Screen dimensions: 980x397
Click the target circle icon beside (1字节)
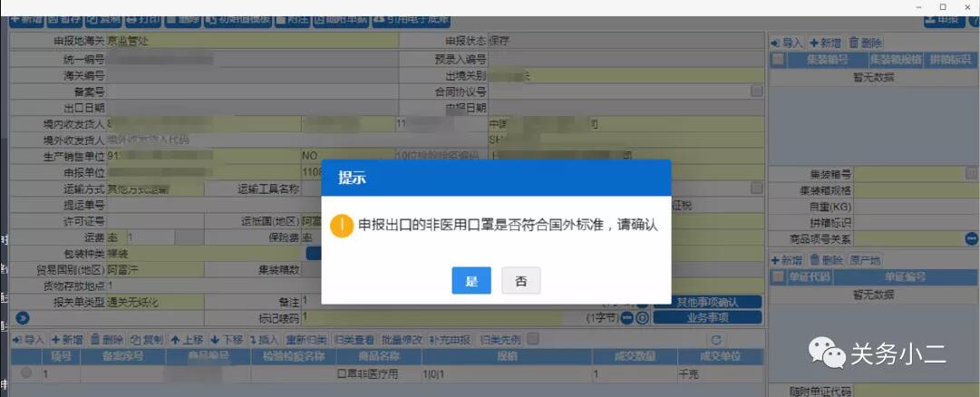[x=643, y=317]
